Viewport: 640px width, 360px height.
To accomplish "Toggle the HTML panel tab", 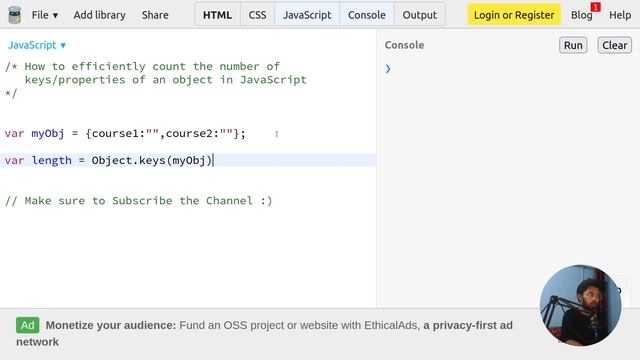I will (x=217, y=15).
